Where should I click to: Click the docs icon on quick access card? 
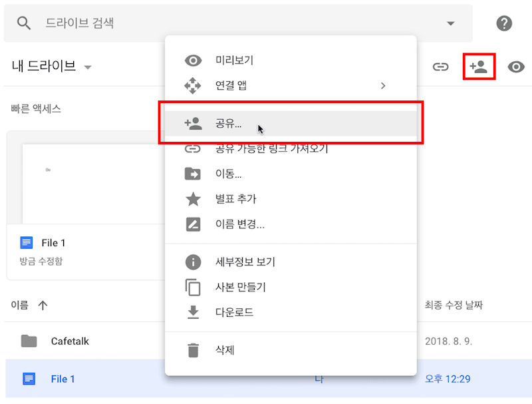pos(27,243)
